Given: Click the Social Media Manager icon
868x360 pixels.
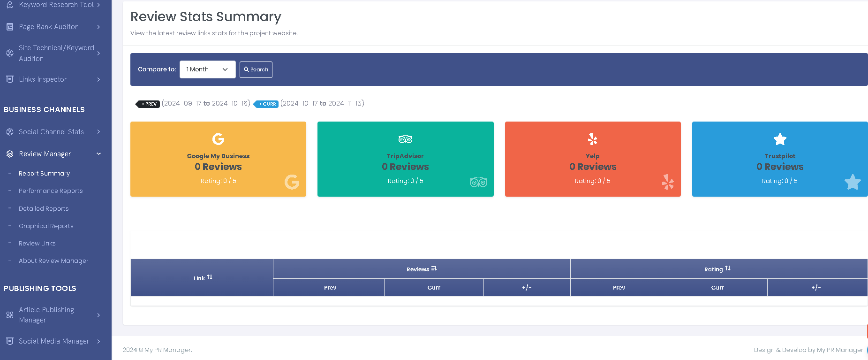Looking at the screenshot, I should click(x=10, y=341).
